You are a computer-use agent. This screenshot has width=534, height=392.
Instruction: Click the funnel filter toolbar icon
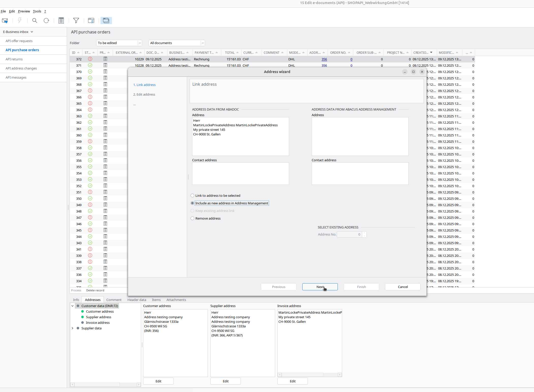tap(76, 21)
